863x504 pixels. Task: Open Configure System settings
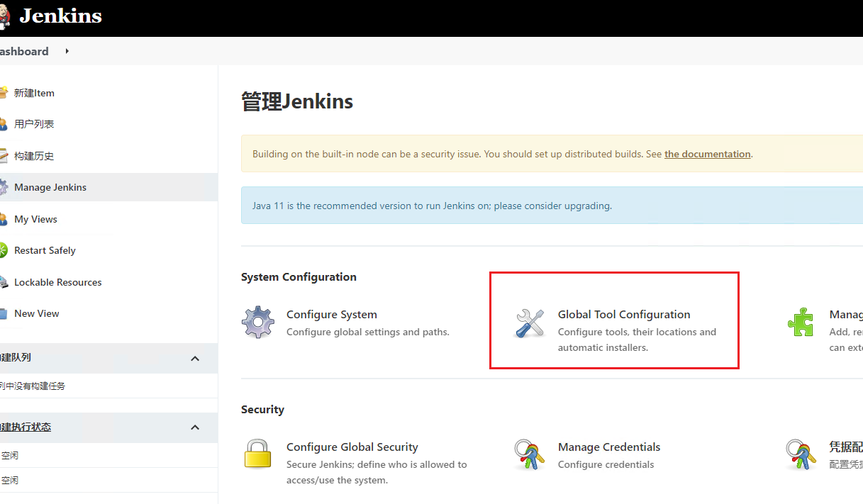pyautogui.click(x=332, y=314)
